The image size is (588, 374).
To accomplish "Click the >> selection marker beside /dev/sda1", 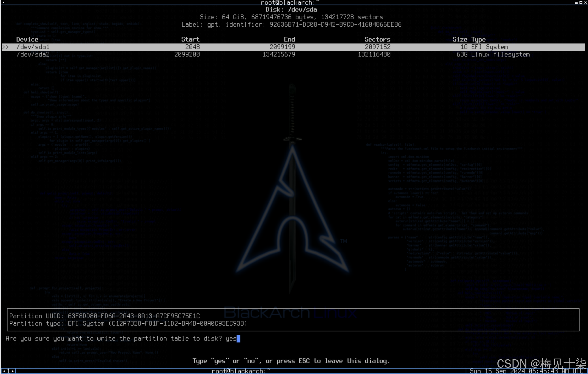I will click(6, 47).
